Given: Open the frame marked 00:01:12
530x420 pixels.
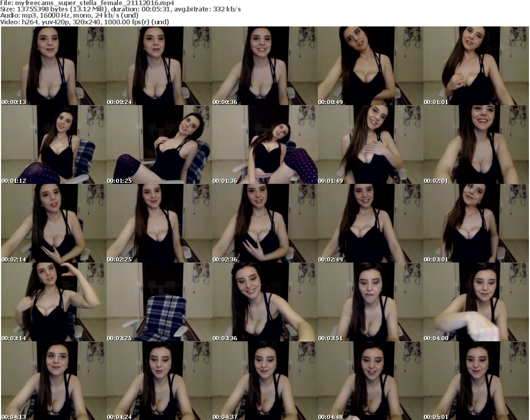Looking at the screenshot, I should click(x=54, y=144).
